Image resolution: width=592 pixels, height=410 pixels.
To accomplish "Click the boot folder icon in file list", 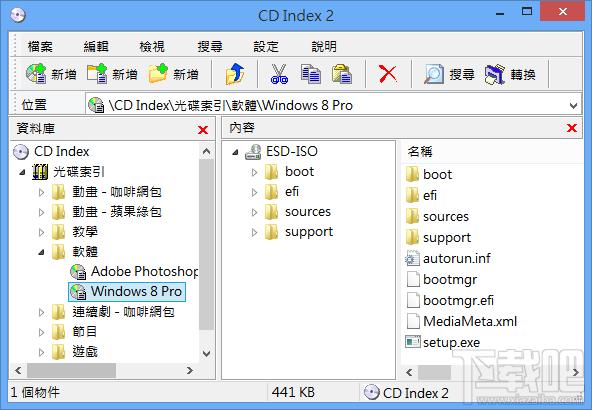I will click(x=412, y=174).
